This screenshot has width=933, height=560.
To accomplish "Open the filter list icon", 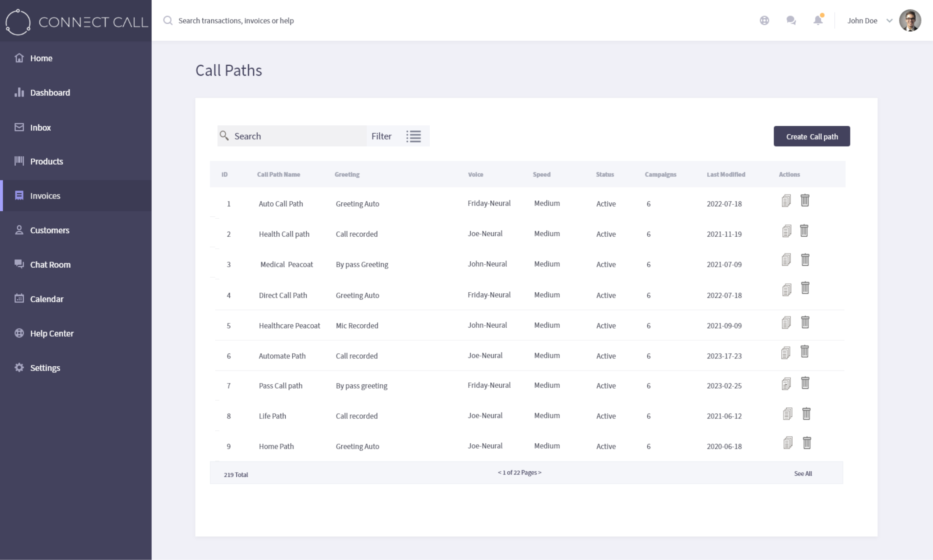I will coord(414,136).
